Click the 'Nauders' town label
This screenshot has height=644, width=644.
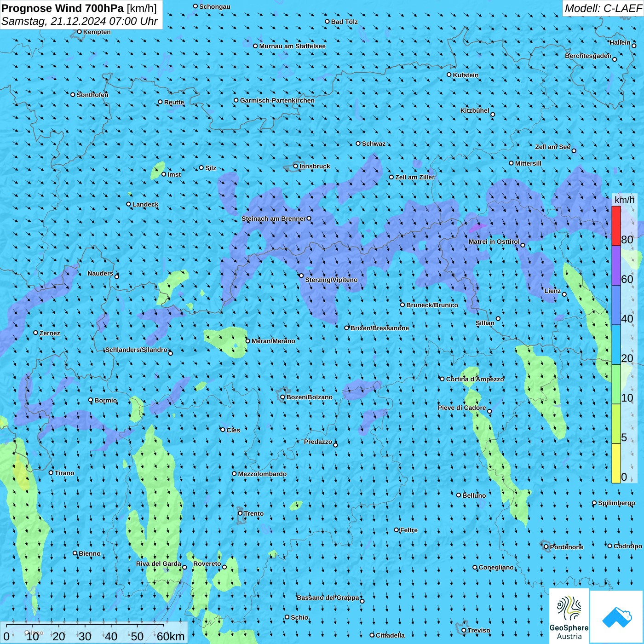pos(100,273)
